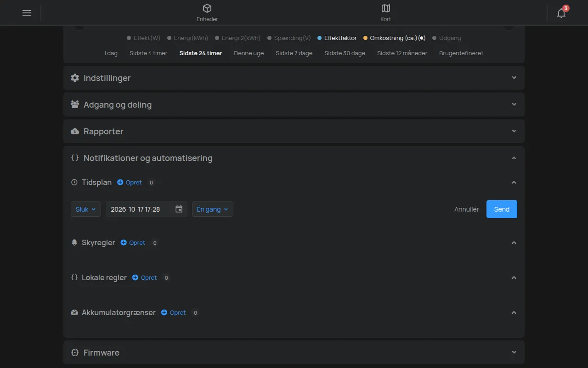Open the Én gang repeat dropdown
This screenshot has width=588, height=368.
click(x=213, y=209)
